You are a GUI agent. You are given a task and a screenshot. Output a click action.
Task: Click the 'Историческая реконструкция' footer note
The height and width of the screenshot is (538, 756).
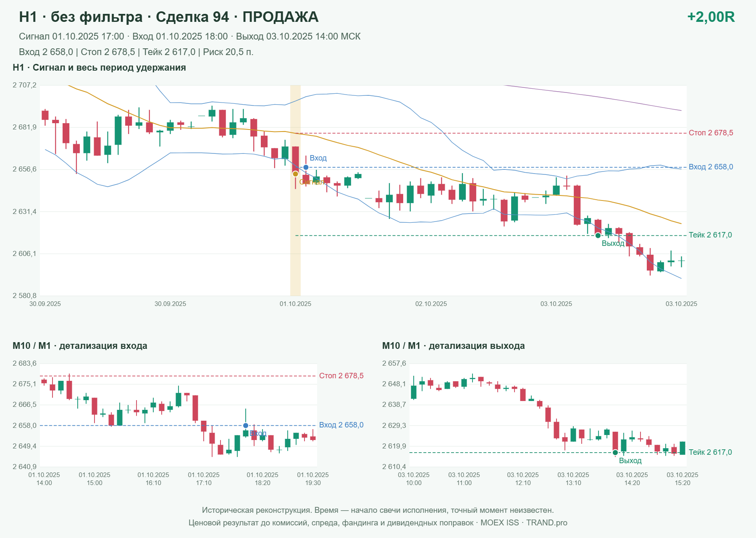point(378,510)
